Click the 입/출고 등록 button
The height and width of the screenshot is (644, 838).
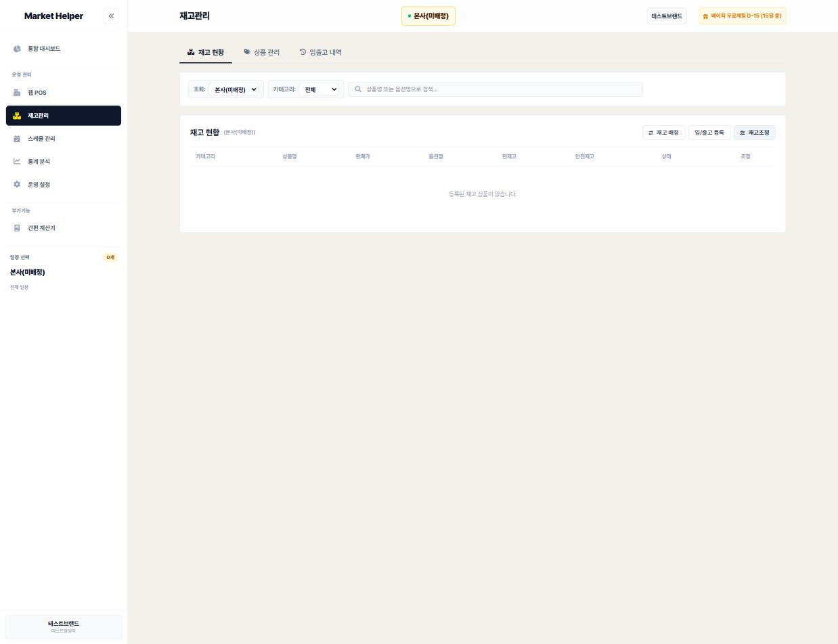(709, 133)
